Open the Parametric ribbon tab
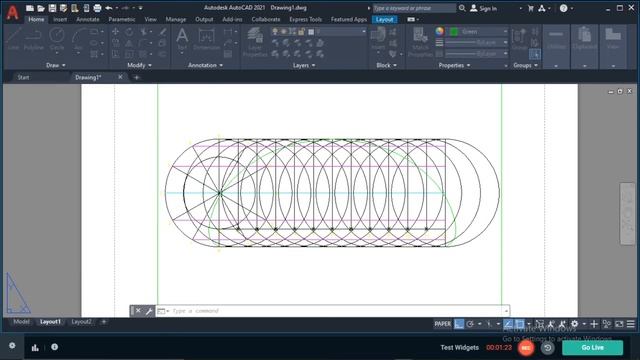This screenshot has width=640, height=360. [x=122, y=19]
